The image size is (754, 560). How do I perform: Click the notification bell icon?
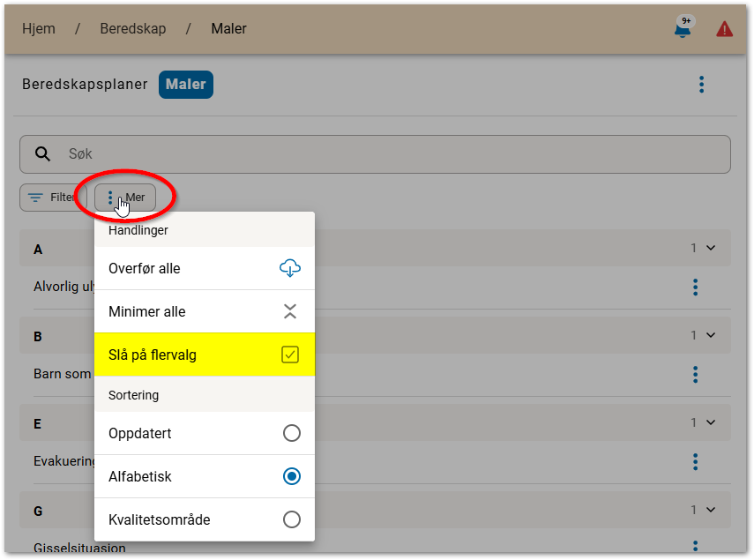(682, 29)
